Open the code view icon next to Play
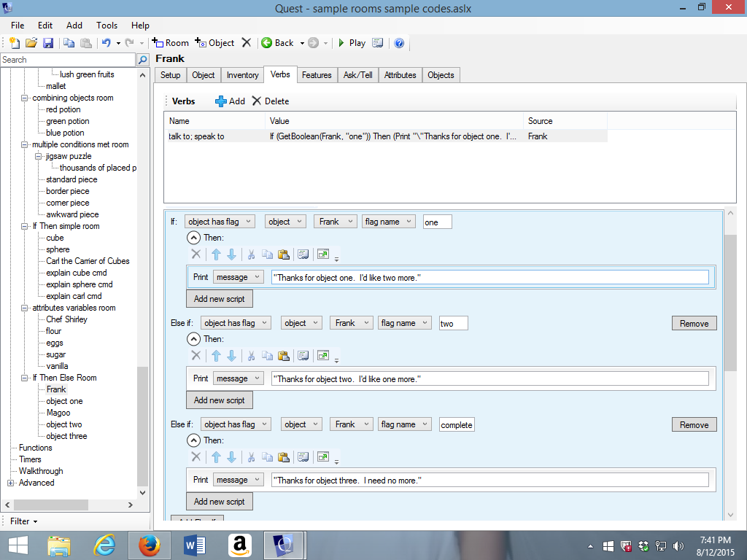The image size is (747, 560). (378, 43)
